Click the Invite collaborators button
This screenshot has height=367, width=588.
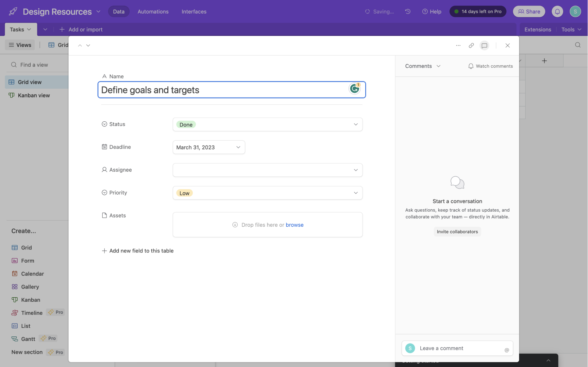pyautogui.click(x=457, y=231)
